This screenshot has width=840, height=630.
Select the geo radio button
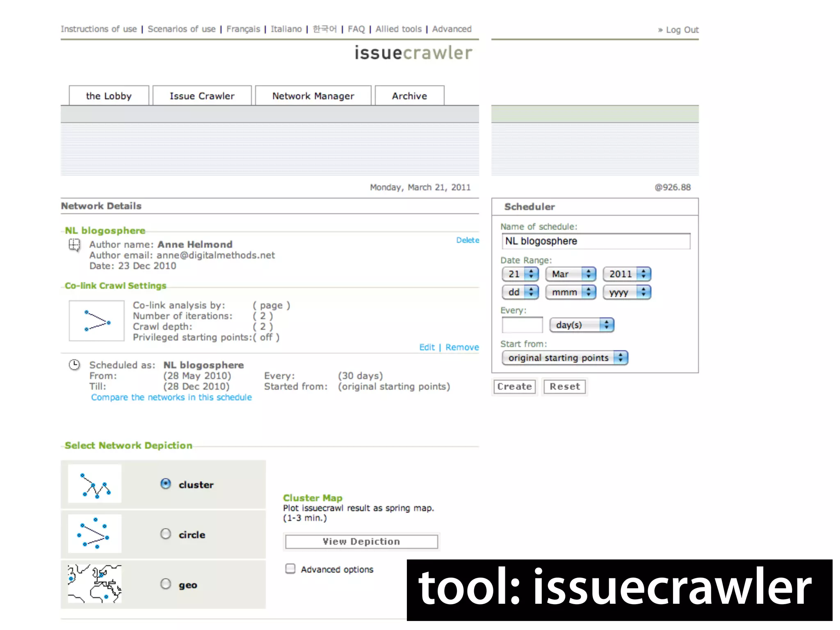pos(166,584)
